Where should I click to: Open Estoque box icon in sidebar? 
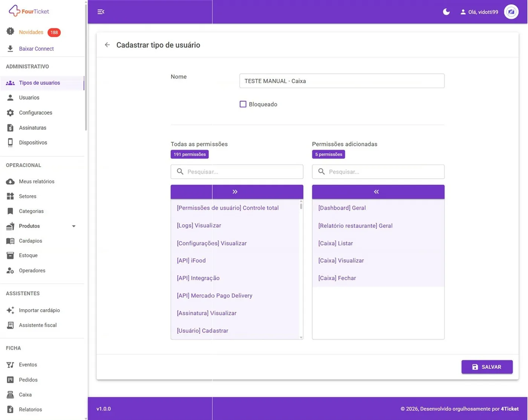coord(10,255)
